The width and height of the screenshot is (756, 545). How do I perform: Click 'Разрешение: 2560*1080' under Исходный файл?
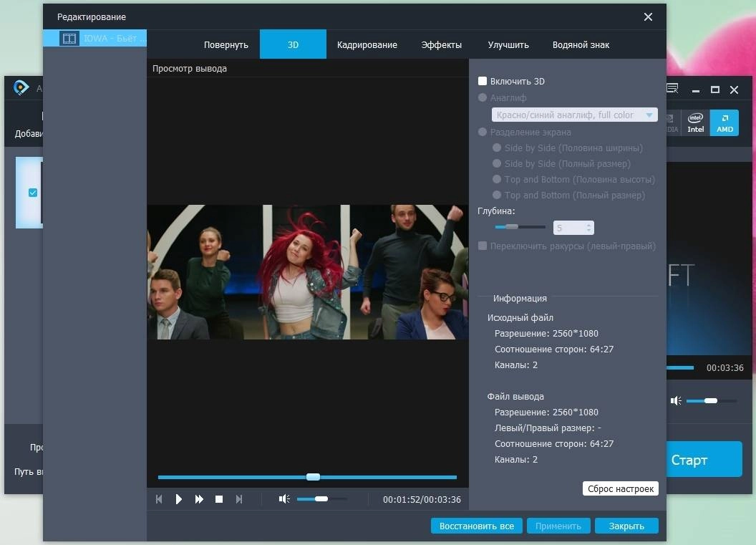point(546,333)
